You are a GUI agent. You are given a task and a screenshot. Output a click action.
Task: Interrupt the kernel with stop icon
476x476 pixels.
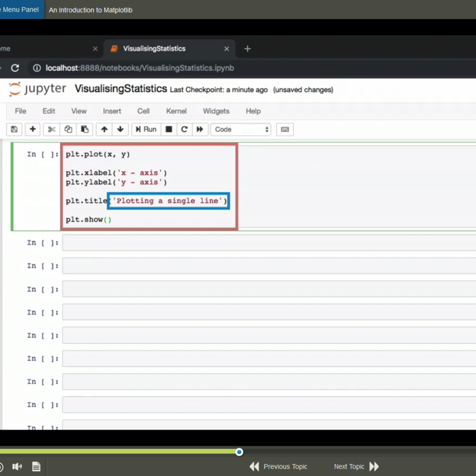pos(169,129)
